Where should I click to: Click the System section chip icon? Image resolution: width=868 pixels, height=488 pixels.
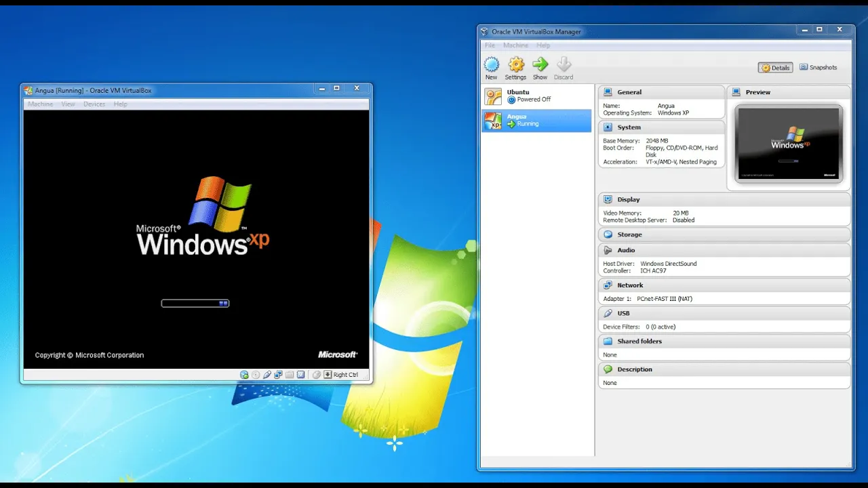point(608,127)
